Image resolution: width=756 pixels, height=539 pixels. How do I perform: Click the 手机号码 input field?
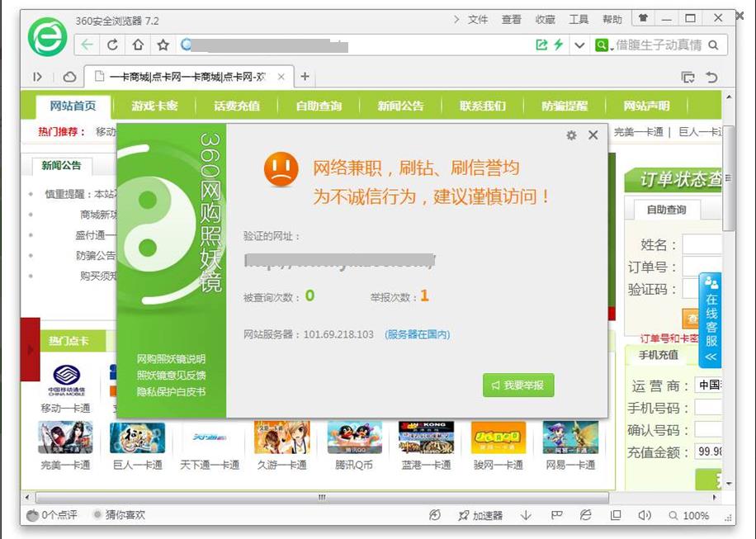point(708,408)
